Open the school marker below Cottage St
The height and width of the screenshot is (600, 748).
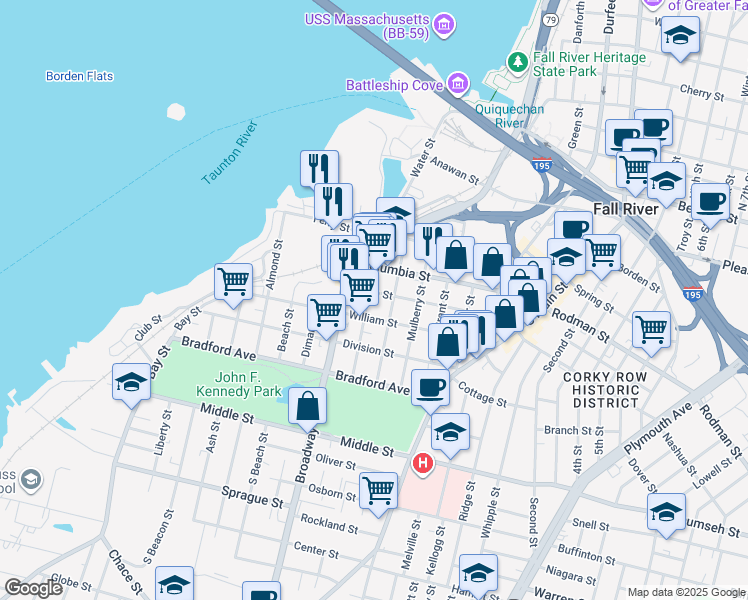(x=451, y=432)
